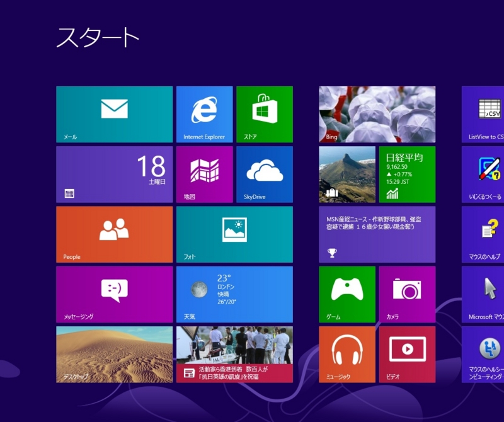
Task: Open the Messaging (メッセージング) tile
Action: pos(114,294)
